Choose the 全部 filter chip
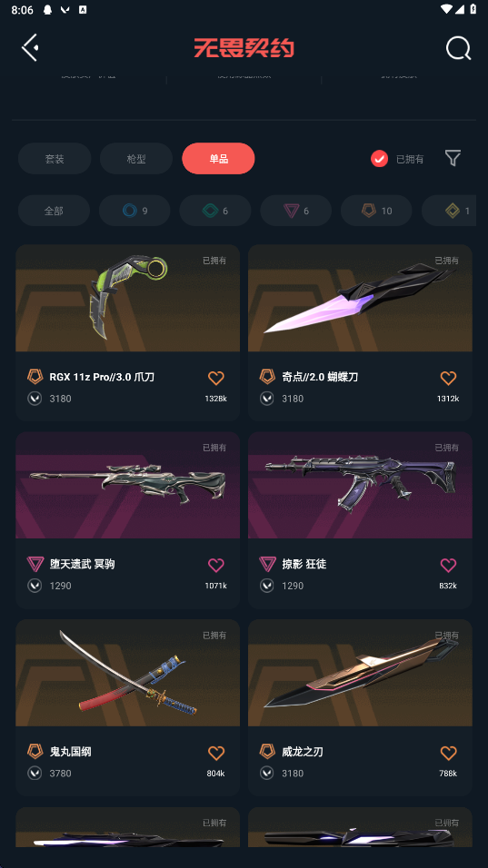 (x=54, y=211)
